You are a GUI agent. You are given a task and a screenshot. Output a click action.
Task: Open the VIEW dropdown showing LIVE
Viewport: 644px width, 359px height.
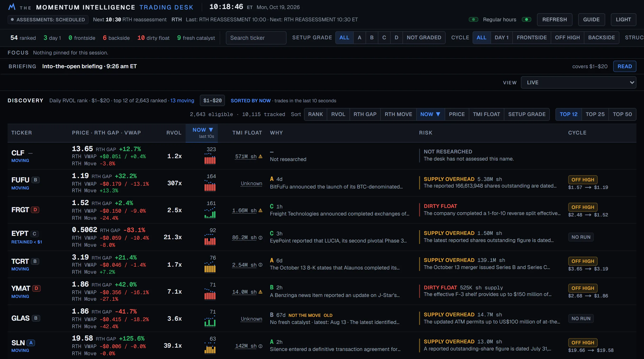click(x=578, y=82)
